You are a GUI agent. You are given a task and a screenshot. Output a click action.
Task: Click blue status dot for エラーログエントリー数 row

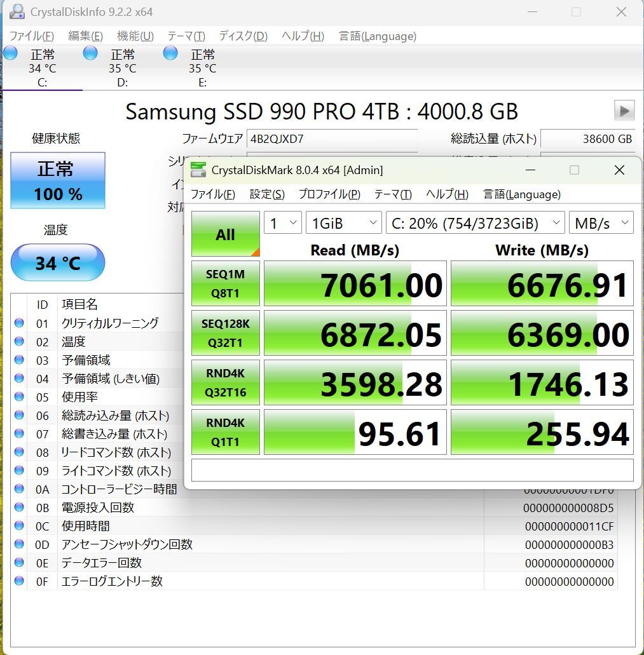click(19, 581)
